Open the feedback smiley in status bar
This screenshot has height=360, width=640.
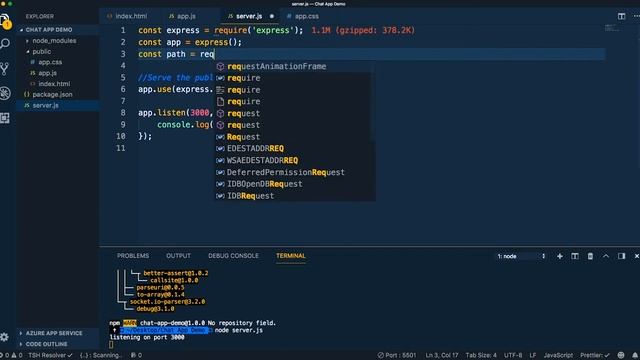[621, 355]
